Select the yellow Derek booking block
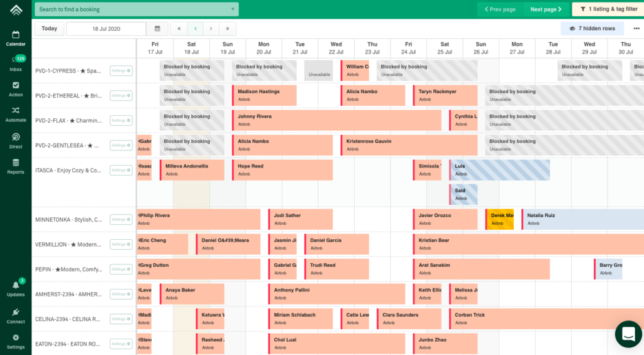644x355 pixels. pyautogui.click(x=500, y=219)
